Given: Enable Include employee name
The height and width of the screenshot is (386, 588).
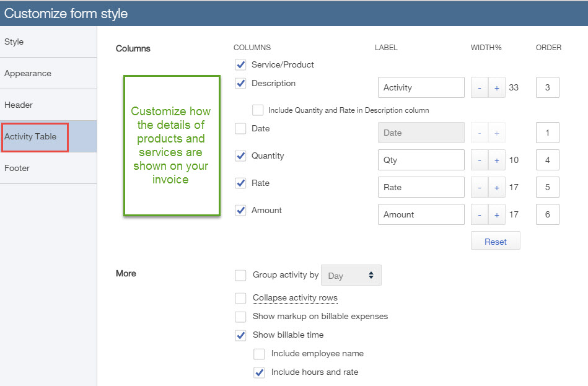Looking at the screenshot, I should coord(258,354).
